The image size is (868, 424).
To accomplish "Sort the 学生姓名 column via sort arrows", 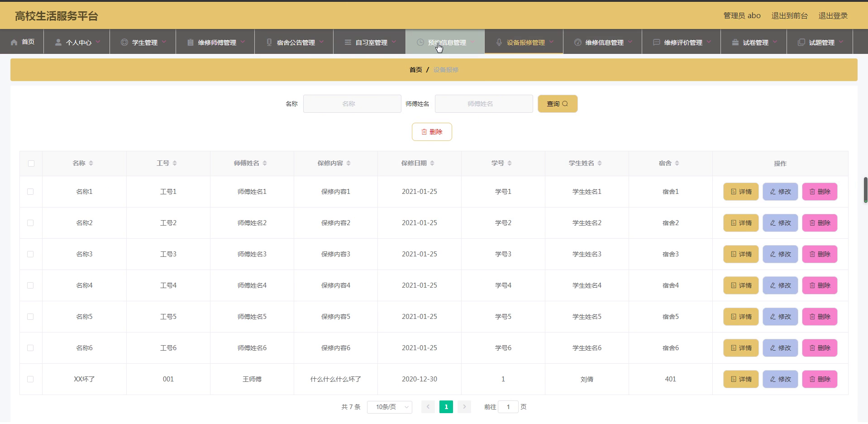I will pyautogui.click(x=600, y=163).
